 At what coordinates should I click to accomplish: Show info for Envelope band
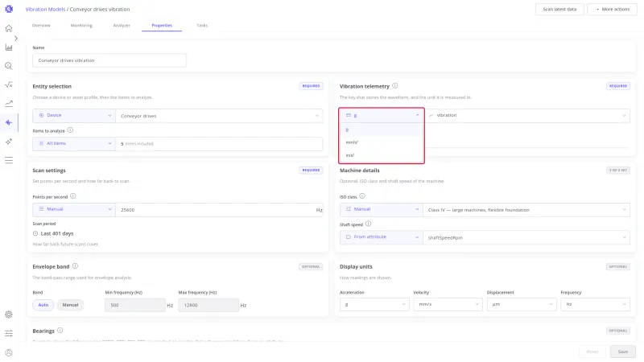click(x=75, y=266)
